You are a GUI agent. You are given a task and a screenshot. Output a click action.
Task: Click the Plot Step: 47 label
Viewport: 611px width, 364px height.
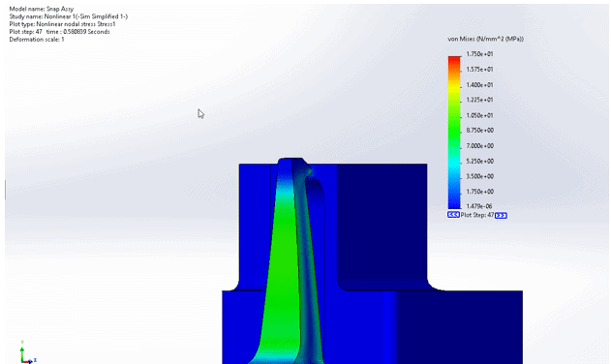[x=477, y=215]
